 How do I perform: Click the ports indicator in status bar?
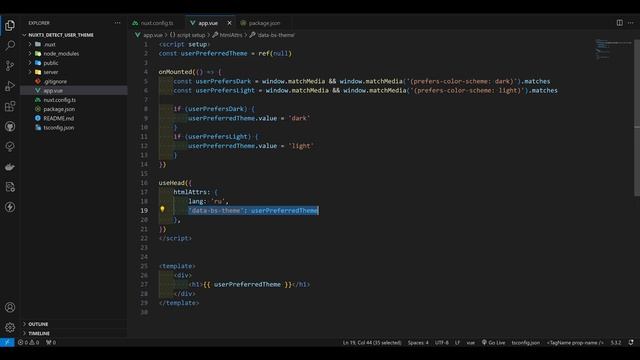(x=51, y=342)
